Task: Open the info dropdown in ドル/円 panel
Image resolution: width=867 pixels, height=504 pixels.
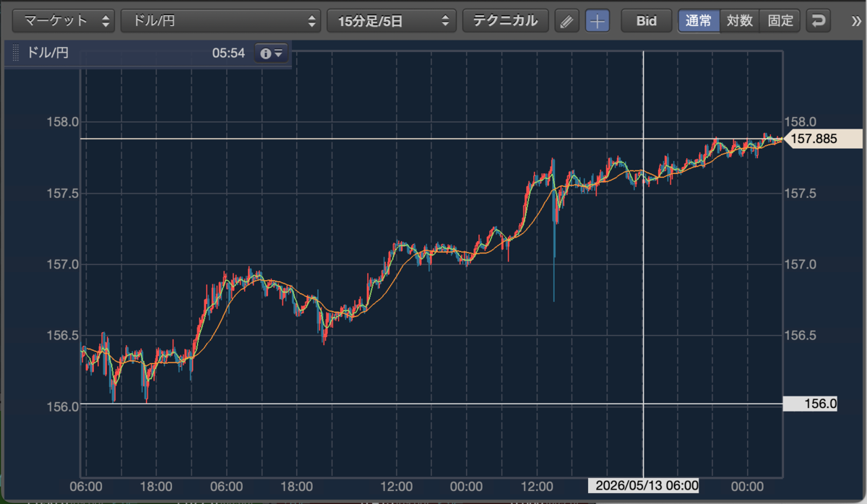Action: coord(272,53)
